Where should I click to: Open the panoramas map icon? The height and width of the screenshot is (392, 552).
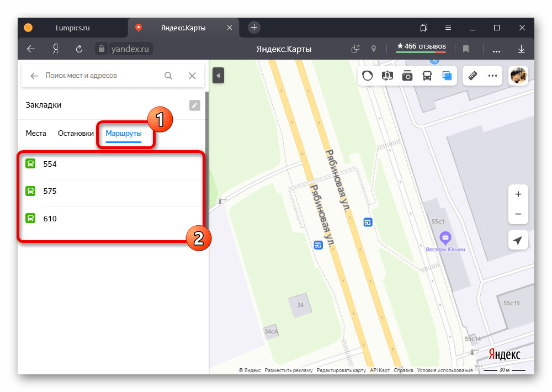(388, 76)
